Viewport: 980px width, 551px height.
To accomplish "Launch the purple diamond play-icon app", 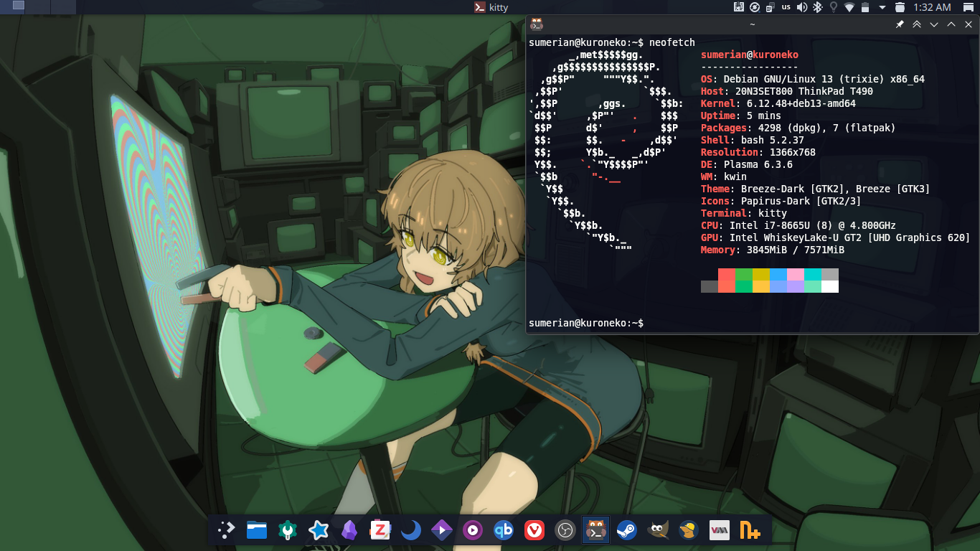I will coord(441,530).
